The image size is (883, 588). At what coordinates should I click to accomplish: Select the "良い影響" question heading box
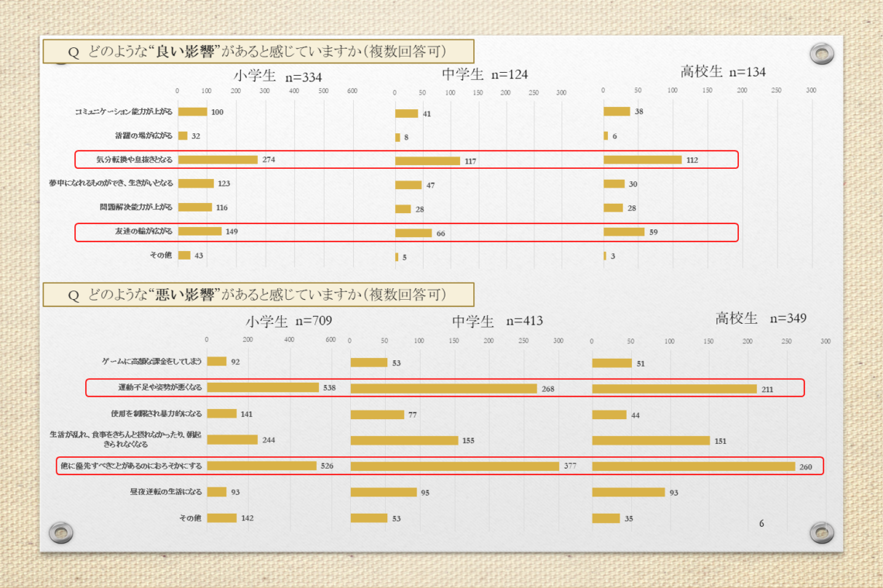(258, 52)
